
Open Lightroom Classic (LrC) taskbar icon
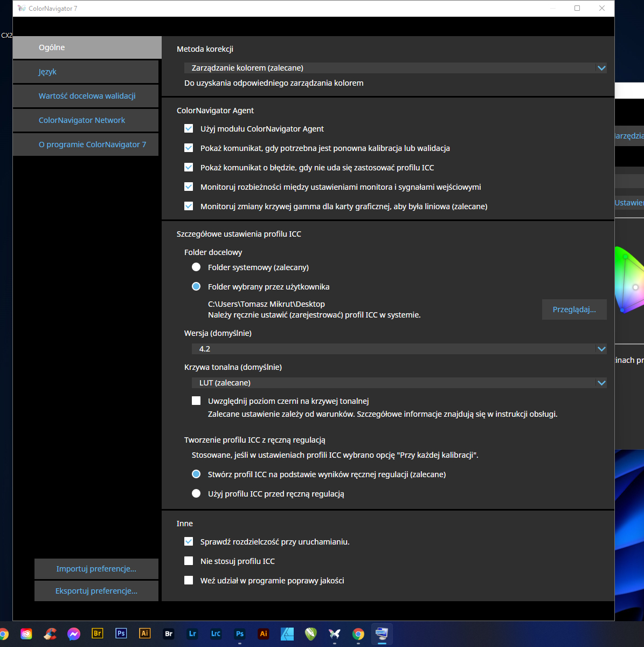coord(216,634)
